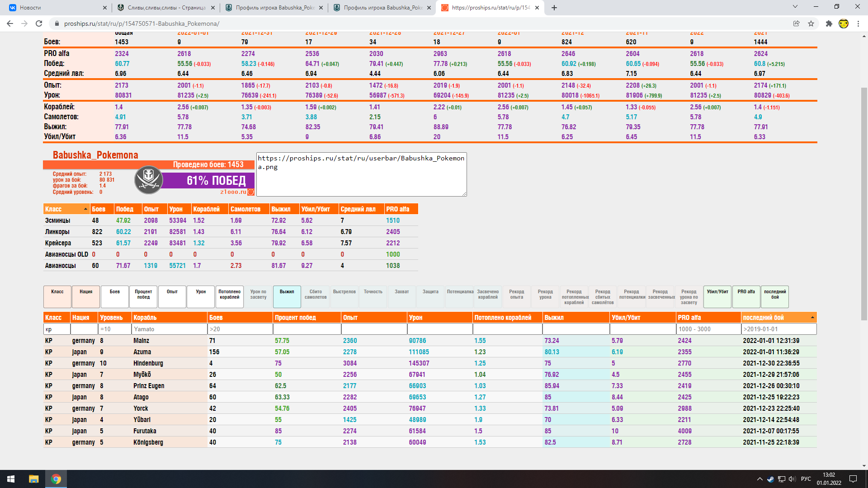Toggle the Сбито самолетов column button
The height and width of the screenshot is (488, 868).
(x=315, y=296)
